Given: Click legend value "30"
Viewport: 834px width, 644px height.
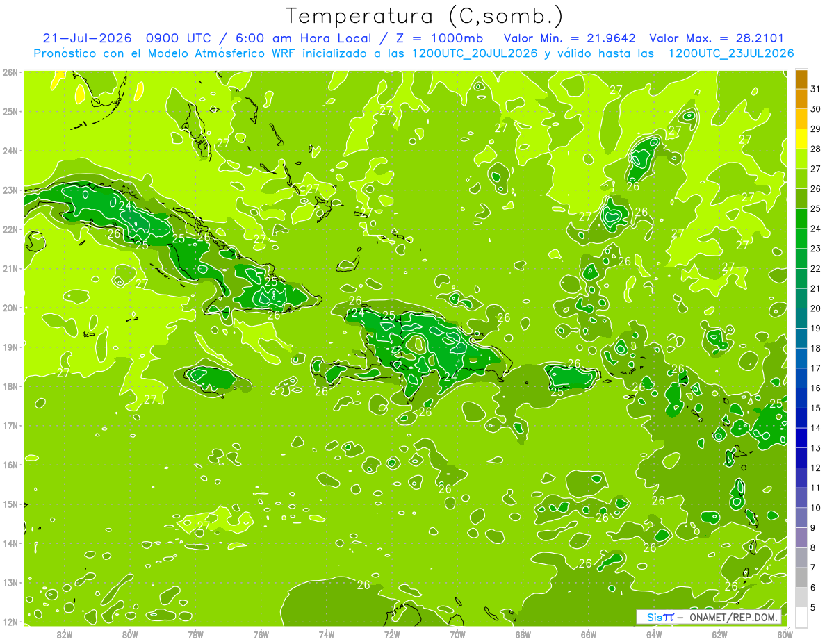Looking at the screenshot, I should point(816,109).
